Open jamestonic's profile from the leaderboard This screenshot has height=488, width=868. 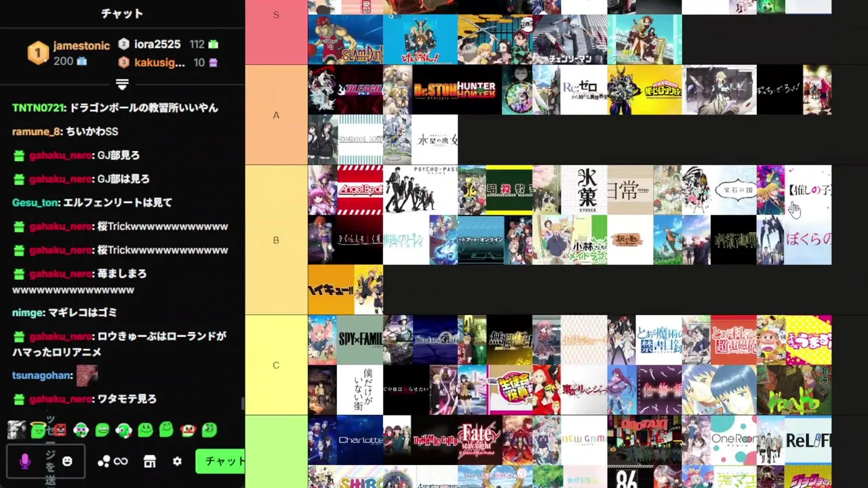81,45
